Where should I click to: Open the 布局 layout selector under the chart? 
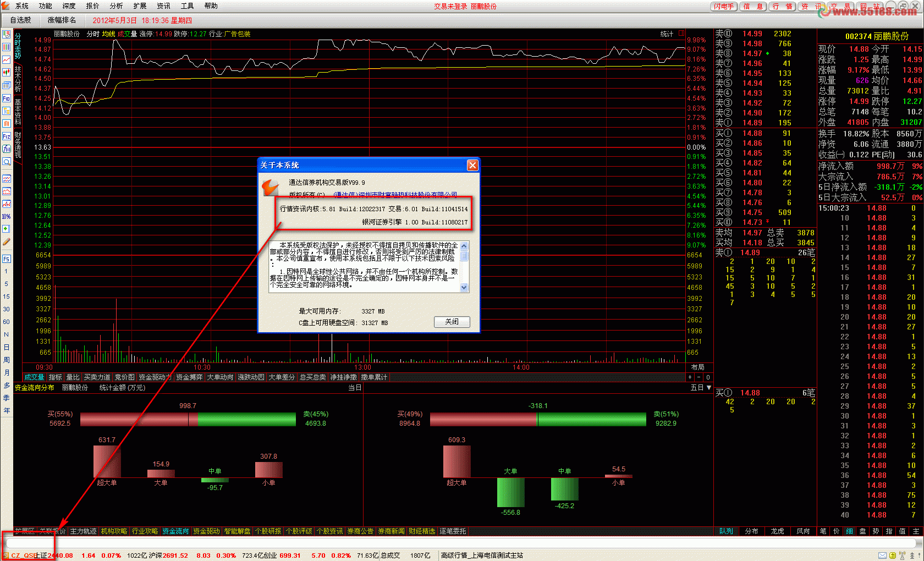point(698,367)
